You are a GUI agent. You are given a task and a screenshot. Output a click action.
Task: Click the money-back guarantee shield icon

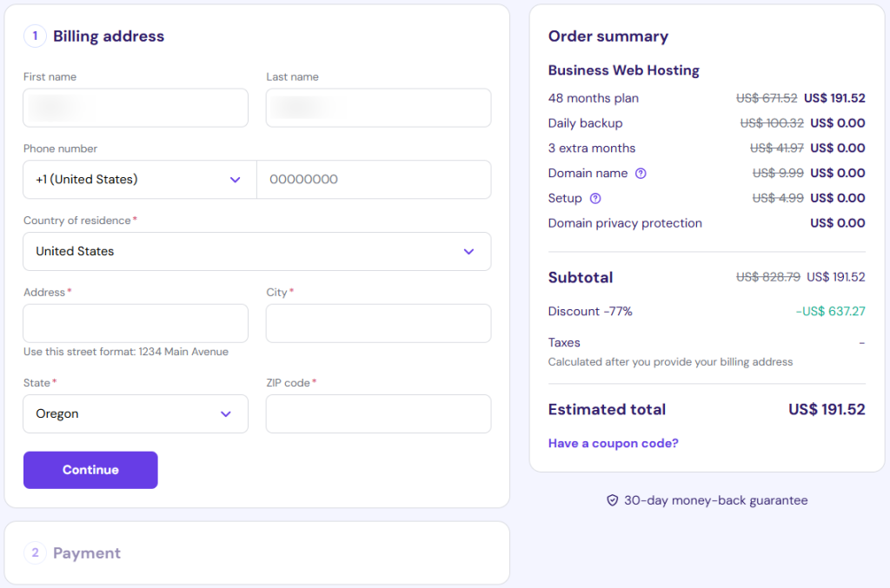click(612, 500)
